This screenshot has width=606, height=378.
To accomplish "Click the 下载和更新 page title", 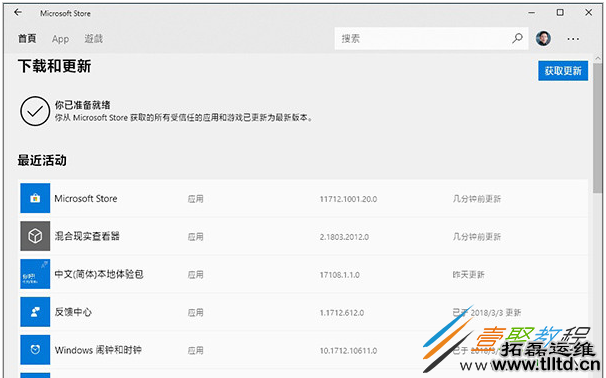I will coord(54,66).
